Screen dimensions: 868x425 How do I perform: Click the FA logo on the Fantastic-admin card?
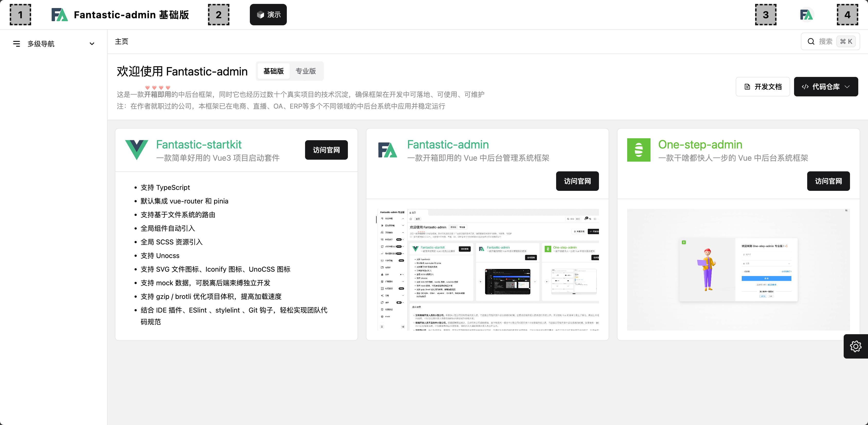(x=388, y=150)
